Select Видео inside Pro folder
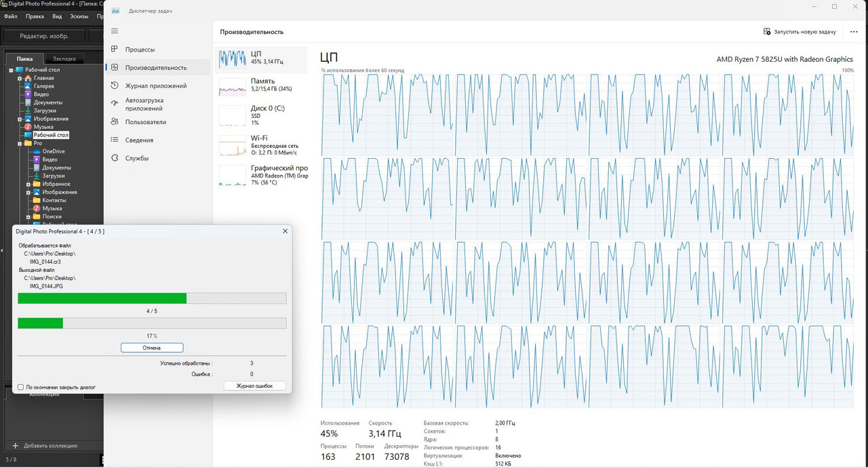 pyautogui.click(x=50, y=159)
